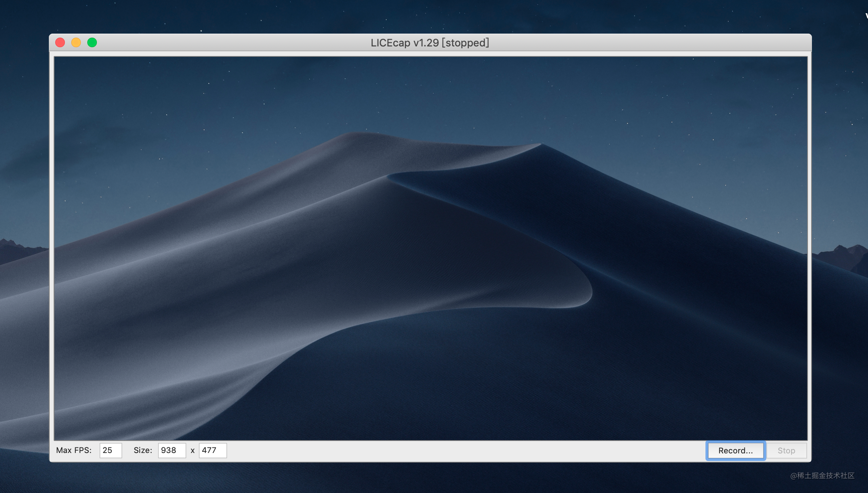
Task: Focus the Max FPS field showing 25
Action: (x=111, y=450)
